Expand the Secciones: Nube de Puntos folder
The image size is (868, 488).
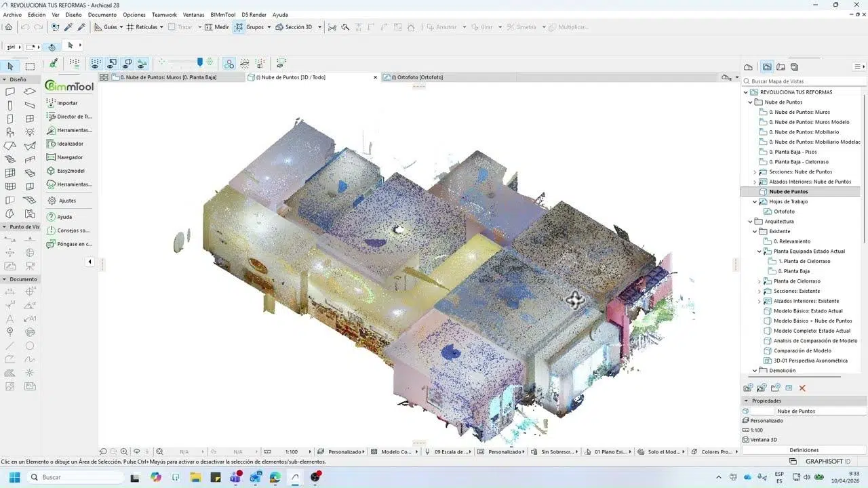(755, 172)
